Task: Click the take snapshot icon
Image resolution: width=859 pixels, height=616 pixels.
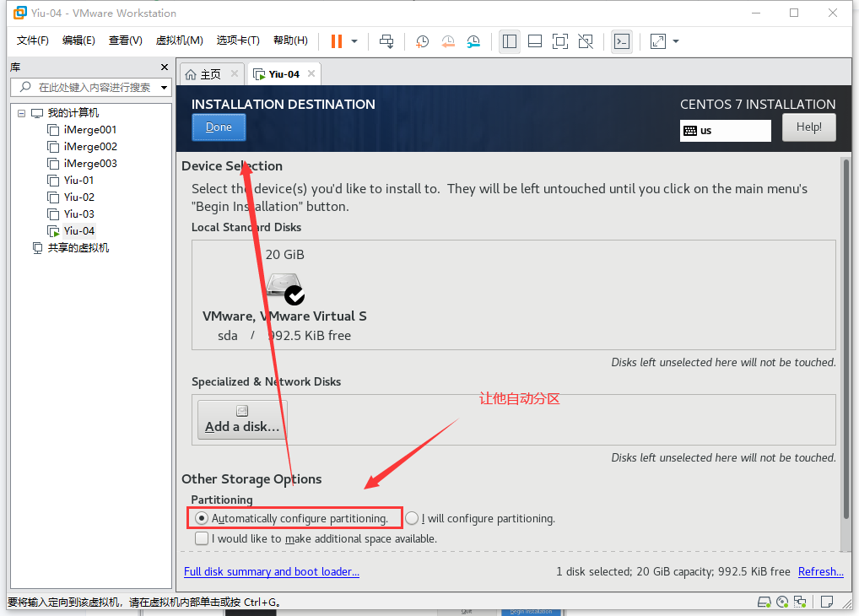Action: point(422,41)
